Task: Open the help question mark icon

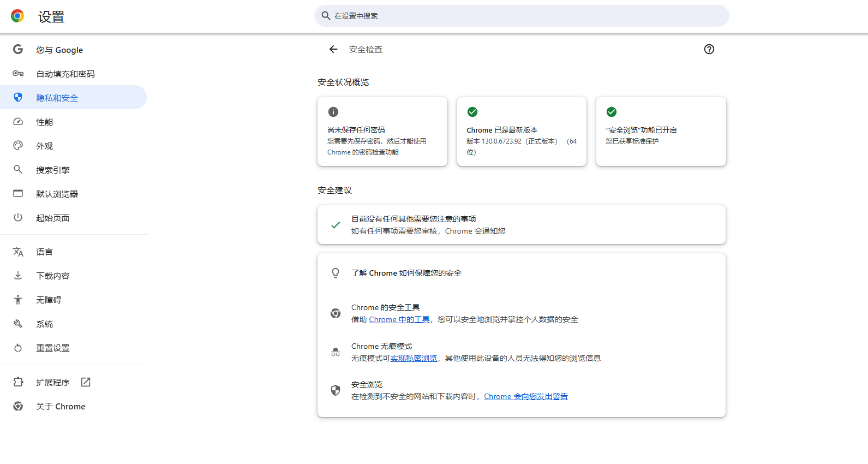Action: (x=709, y=49)
